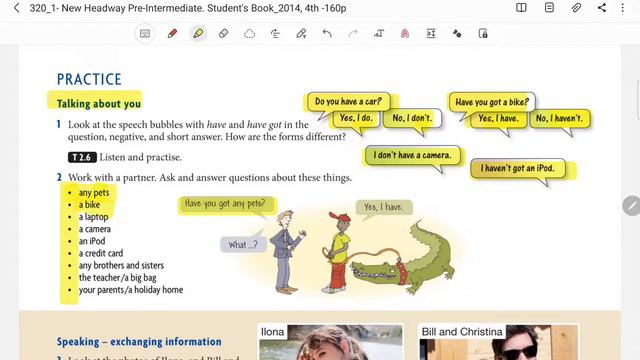Attach a file with the paperclip icon
The width and height of the screenshot is (640, 360).
576,8
